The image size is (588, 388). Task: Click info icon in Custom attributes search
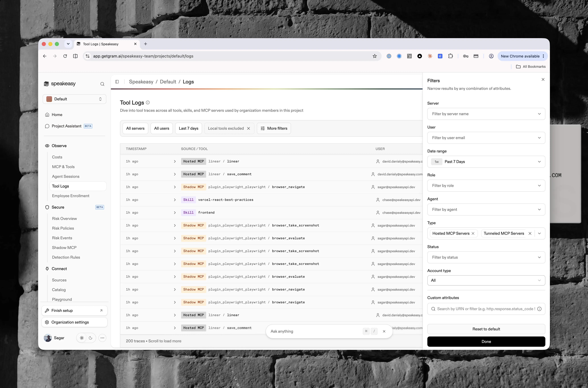[x=539, y=309]
